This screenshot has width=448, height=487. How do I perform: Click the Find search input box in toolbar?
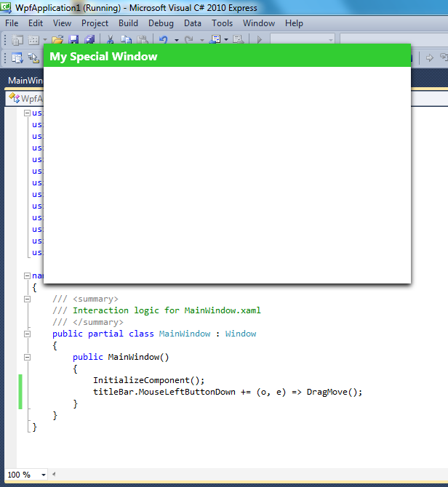[394, 39]
